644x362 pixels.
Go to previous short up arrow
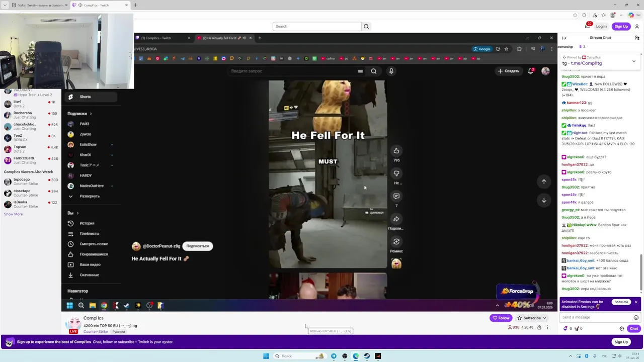tap(544, 182)
